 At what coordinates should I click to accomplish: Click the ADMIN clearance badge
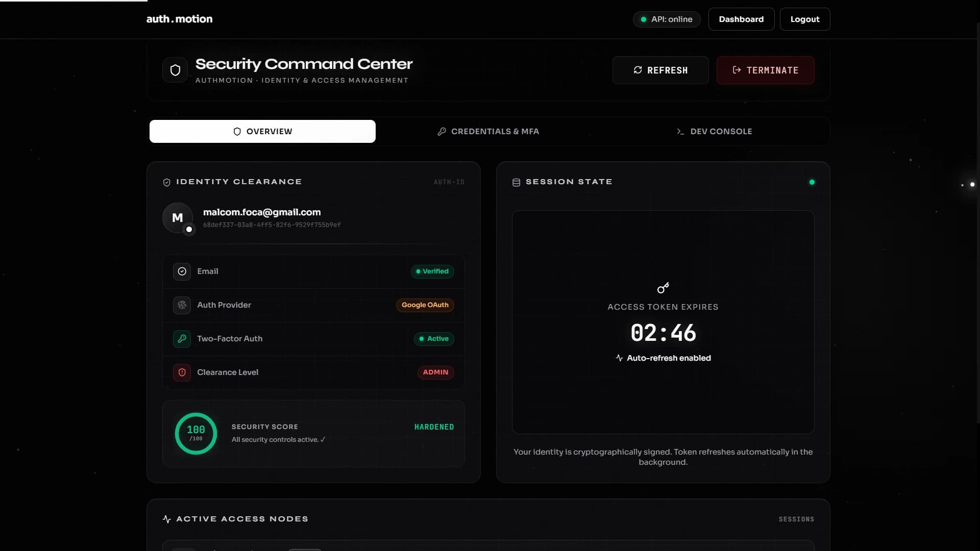435,372
